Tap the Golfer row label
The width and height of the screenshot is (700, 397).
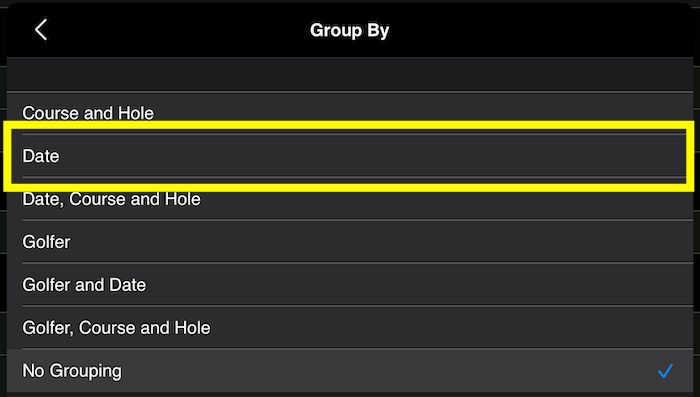click(x=46, y=242)
